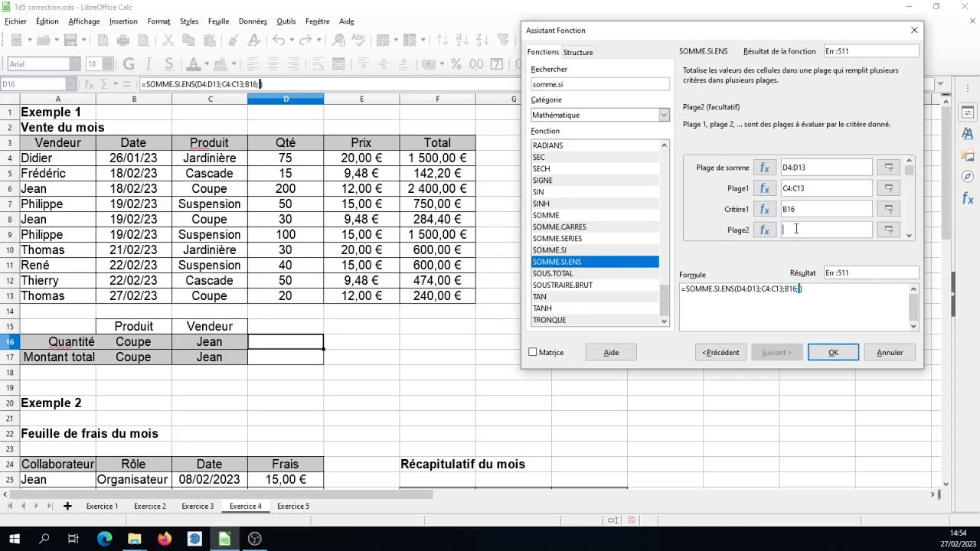Open the Données menu
The height and width of the screenshot is (551, 980).
(253, 21)
